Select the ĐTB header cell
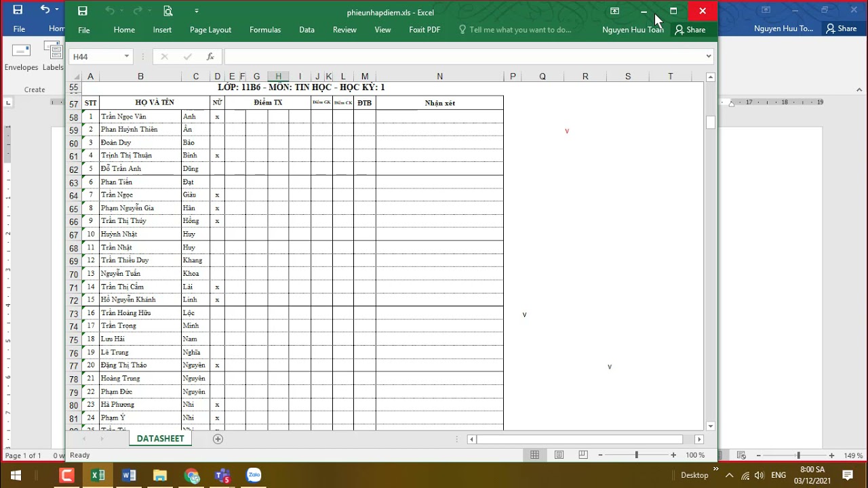This screenshot has height=488, width=868. click(365, 103)
